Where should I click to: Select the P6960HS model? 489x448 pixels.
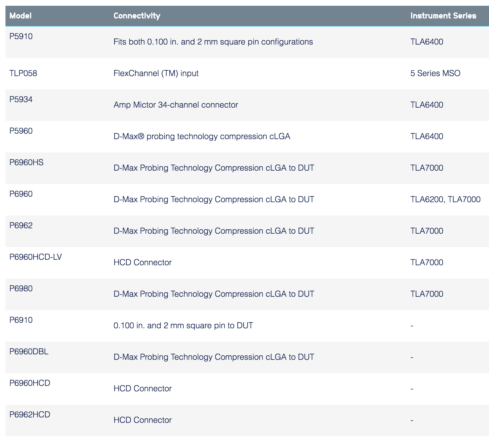[26, 162]
